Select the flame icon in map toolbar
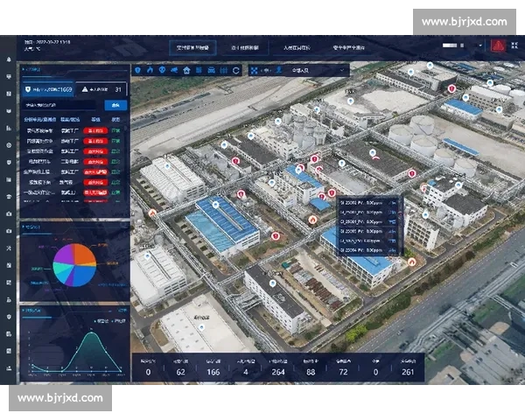525x420 pixels. click(150, 70)
